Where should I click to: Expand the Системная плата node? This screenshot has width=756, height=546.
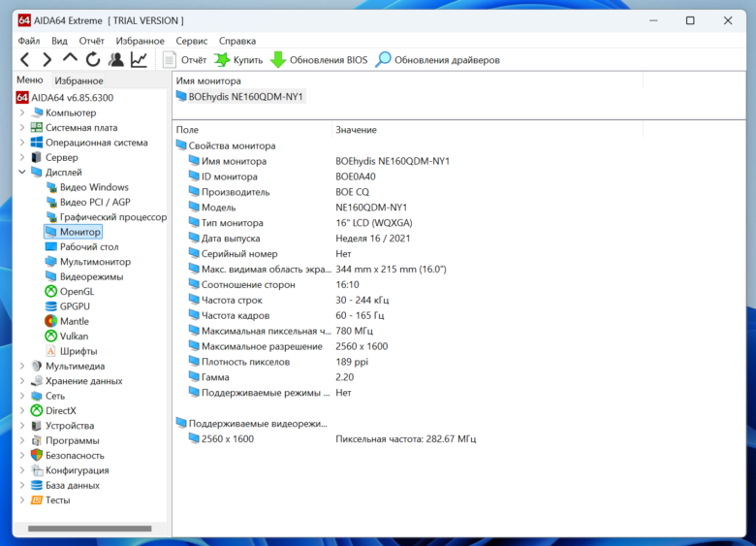[x=22, y=128]
